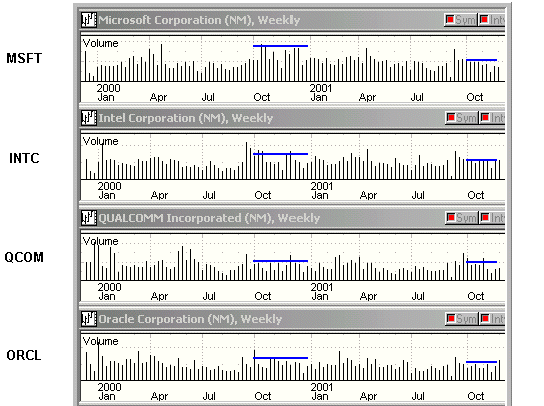The image size is (544, 406).
Task: Click the Volume label in QUALCOMM chart
Action: pos(100,241)
